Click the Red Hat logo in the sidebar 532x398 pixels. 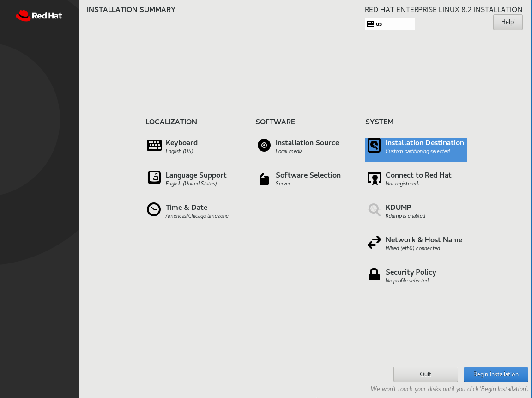(39, 16)
